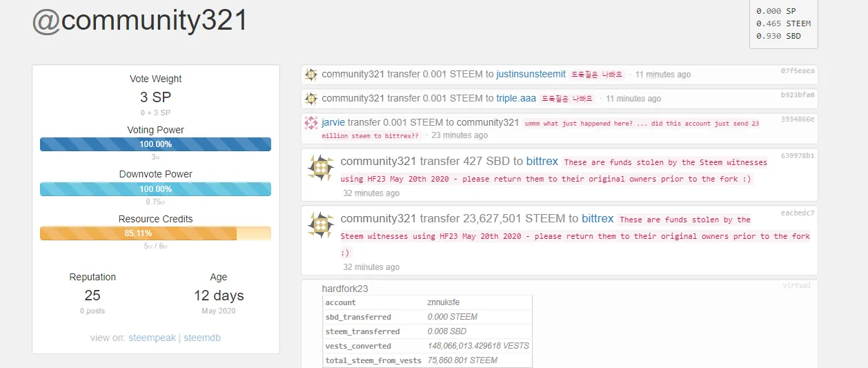Click the avatar beside the 427 SBD transfer
This screenshot has height=368, width=868.
[321, 168]
